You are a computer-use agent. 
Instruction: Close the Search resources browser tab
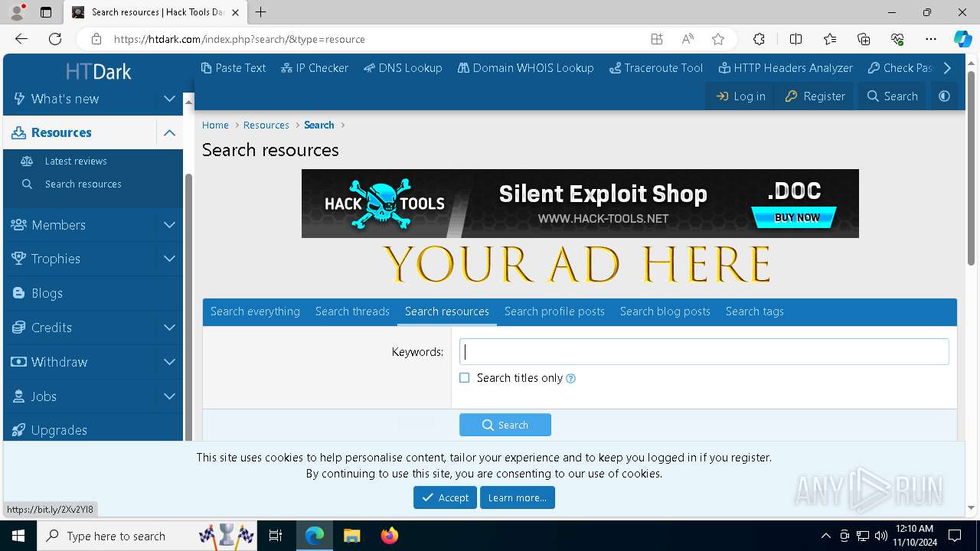[x=236, y=12]
